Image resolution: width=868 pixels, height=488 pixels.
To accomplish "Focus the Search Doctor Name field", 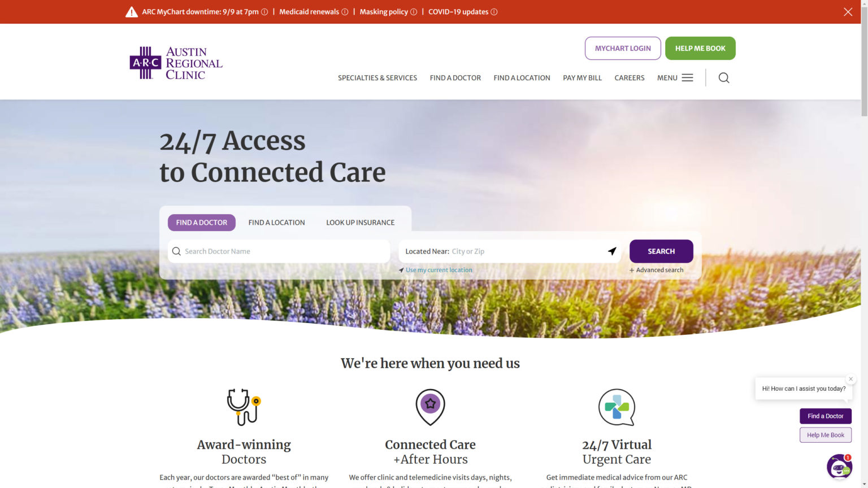I will (279, 251).
